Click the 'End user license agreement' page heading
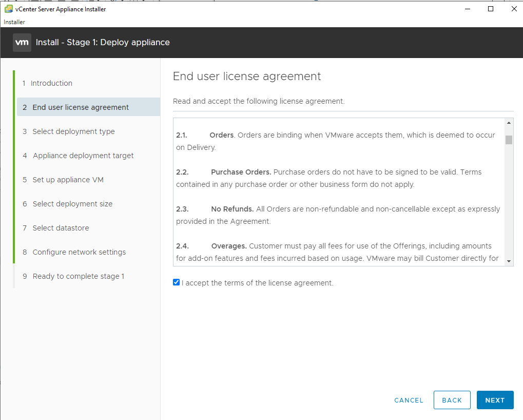The width and height of the screenshot is (523, 420). tap(247, 77)
